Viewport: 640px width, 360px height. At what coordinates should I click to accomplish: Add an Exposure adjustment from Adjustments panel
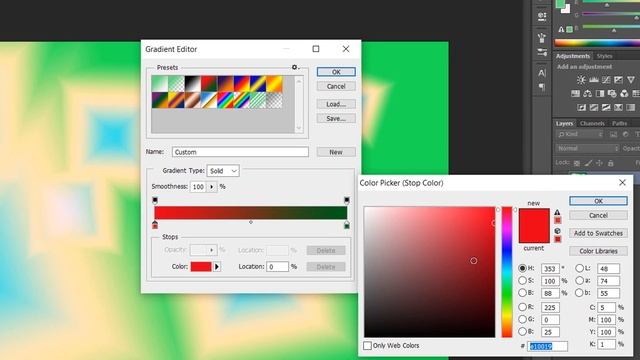pyautogui.click(x=618, y=80)
